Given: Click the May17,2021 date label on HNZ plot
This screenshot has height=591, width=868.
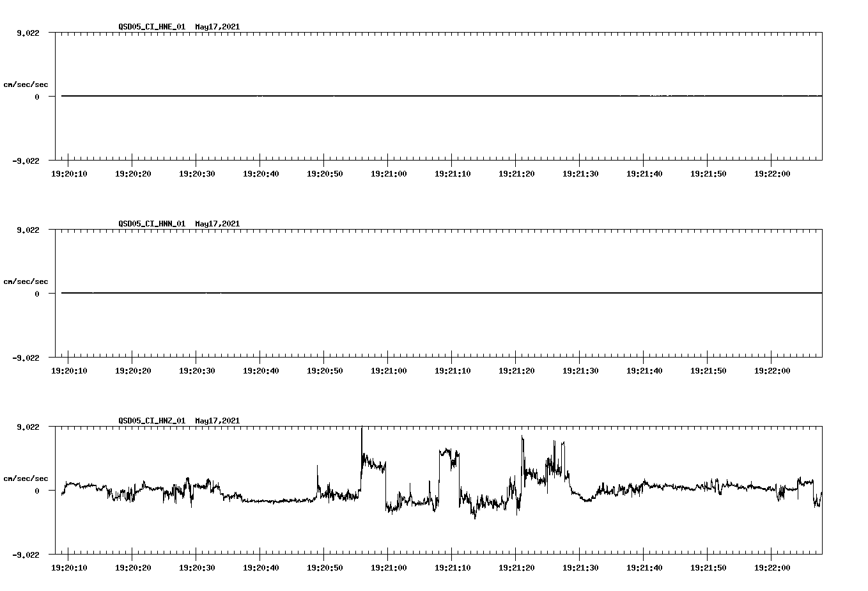Looking at the screenshot, I should (218, 422).
